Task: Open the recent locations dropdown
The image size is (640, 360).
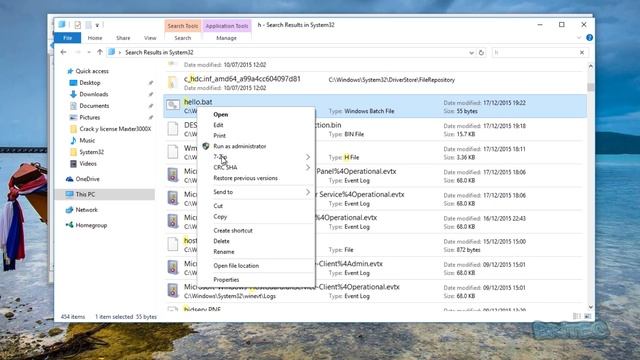Action: pyautogui.click(x=89, y=52)
